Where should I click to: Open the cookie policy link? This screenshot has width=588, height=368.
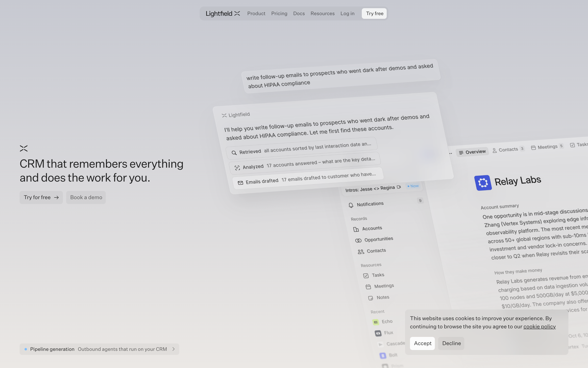click(539, 326)
